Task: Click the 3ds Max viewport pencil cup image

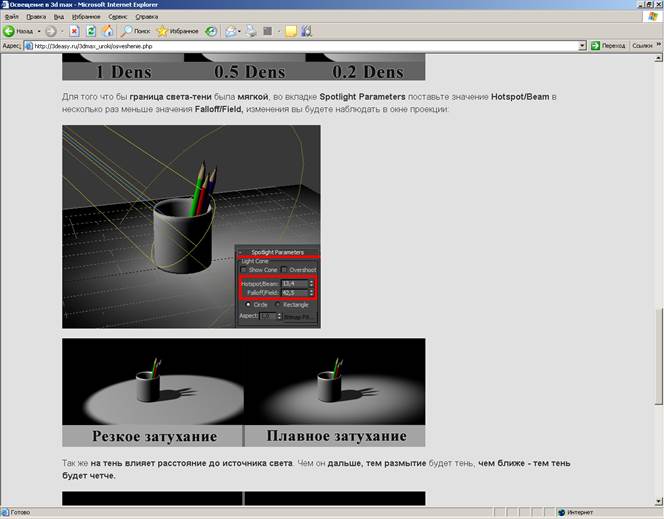Action: pyautogui.click(x=191, y=226)
